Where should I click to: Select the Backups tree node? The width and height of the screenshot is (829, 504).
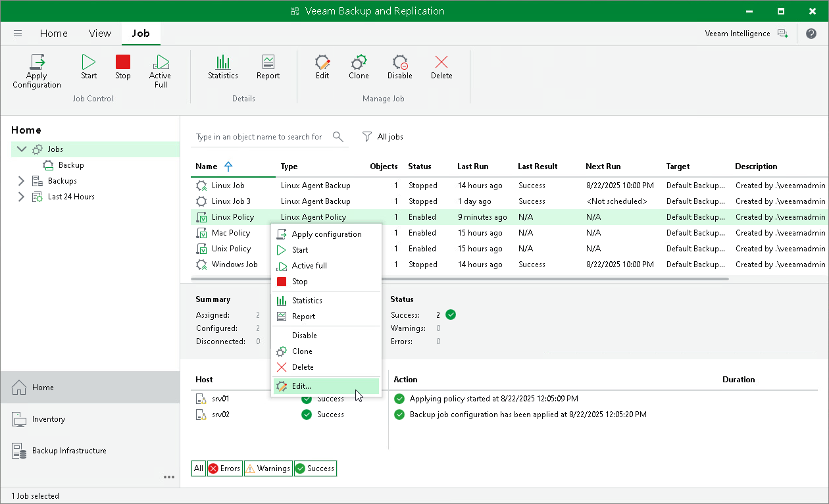(63, 181)
